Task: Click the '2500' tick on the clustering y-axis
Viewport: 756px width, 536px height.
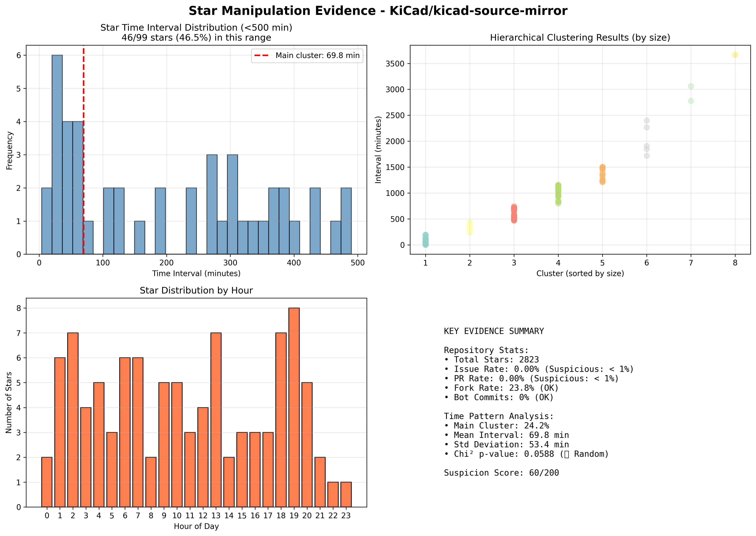Action: click(x=395, y=116)
